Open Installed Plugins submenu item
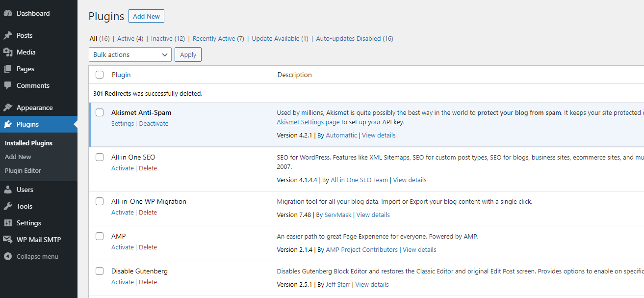This screenshot has height=298, width=644. [x=28, y=143]
